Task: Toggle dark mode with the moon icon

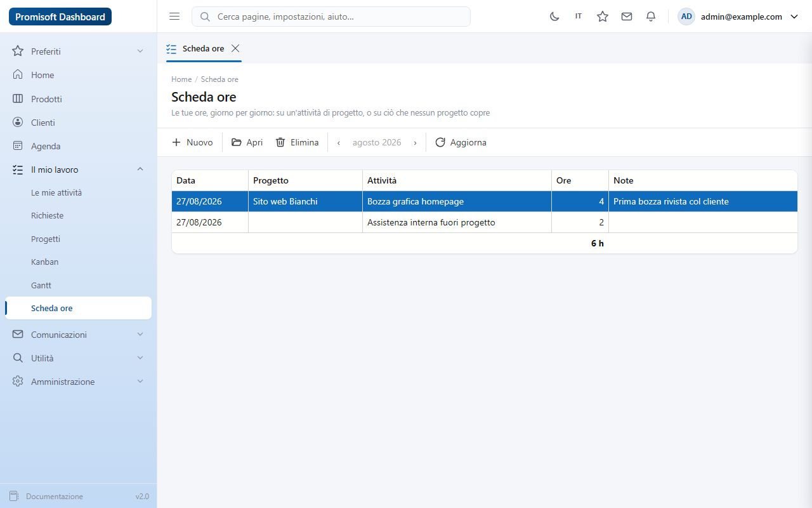Action: coord(554,17)
